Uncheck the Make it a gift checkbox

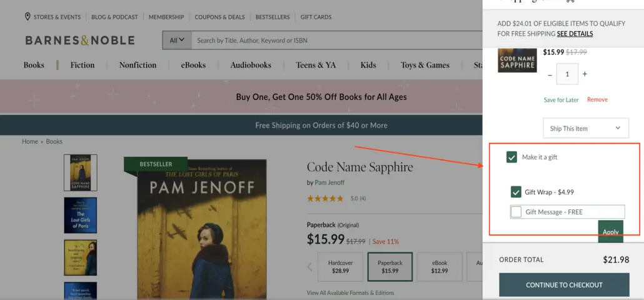(511, 157)
